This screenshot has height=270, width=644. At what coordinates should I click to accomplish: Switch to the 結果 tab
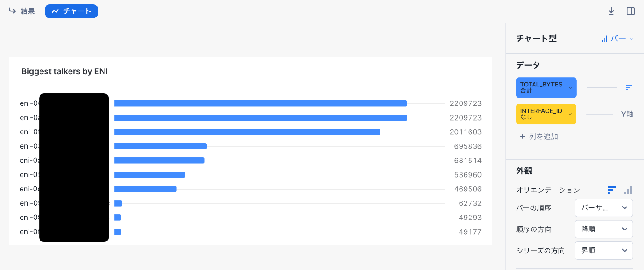point(22,11)
